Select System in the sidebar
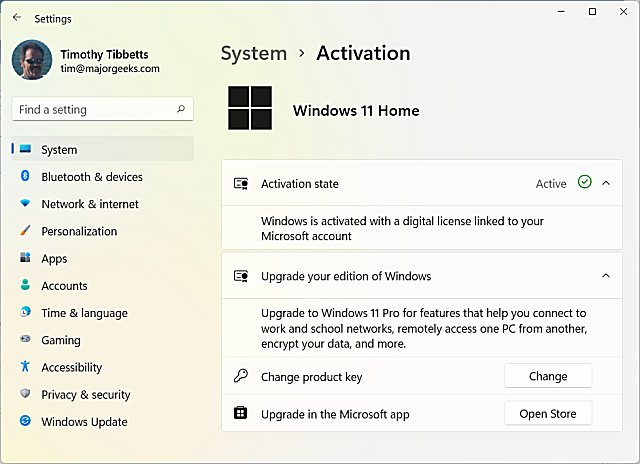The image size is (640, 464). pyautogui.click(x=102, y=149)
